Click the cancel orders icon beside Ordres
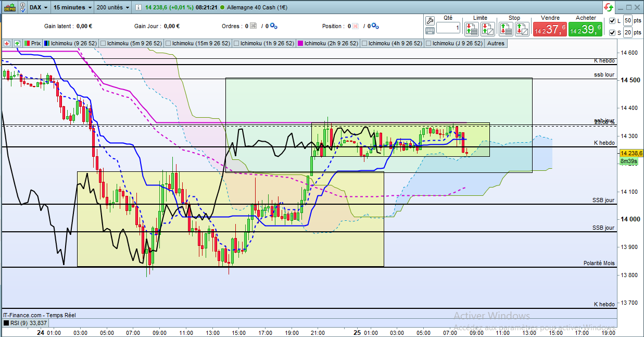The height and width of the screenshot is (337, 644). point(254,26)
